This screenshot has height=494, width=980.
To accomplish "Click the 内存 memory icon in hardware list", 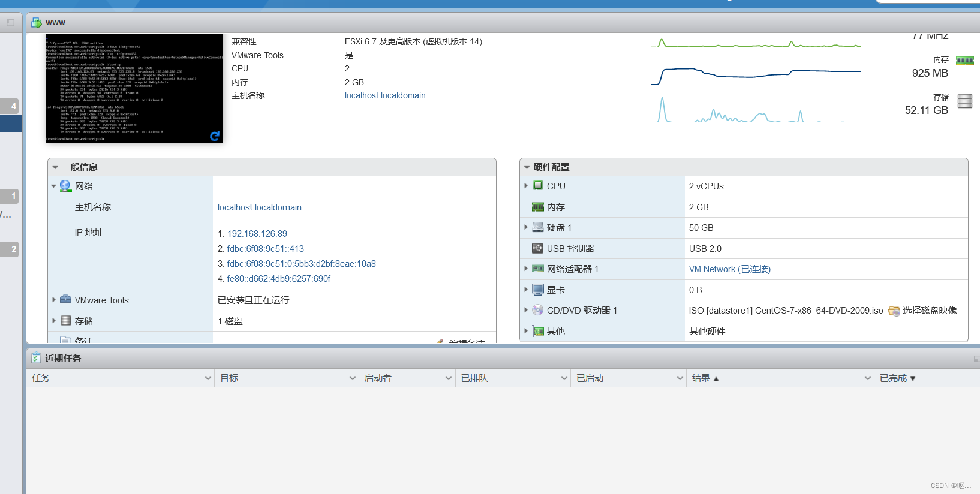I will coord(538,207).
